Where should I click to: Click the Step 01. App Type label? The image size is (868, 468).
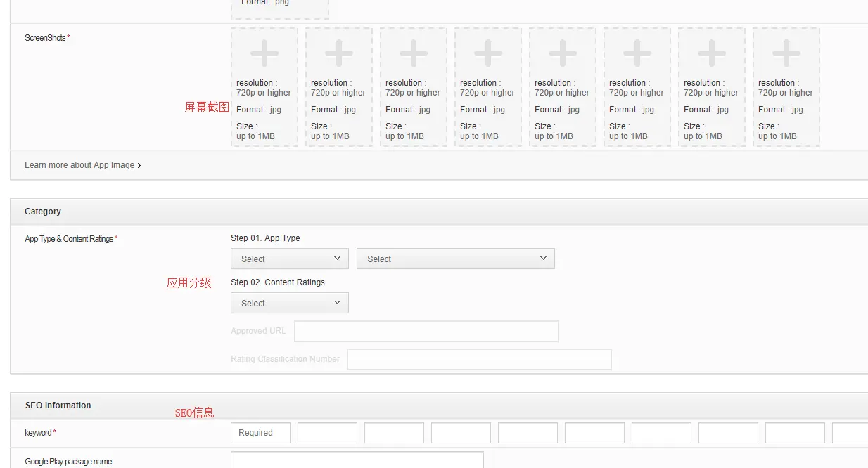pos(265,238)
